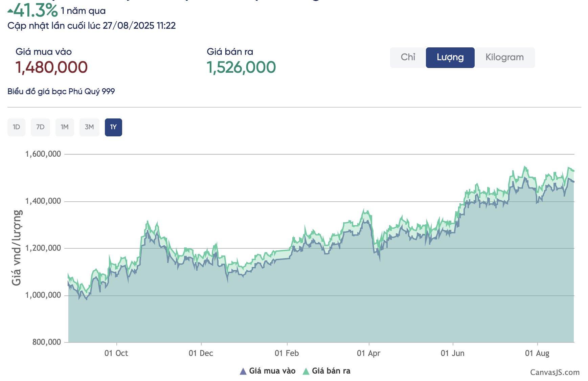Viewport: 588px width, 381px height.
Task: Toggle Giá bán ra legend triangle icon
Action: [306, 371]
